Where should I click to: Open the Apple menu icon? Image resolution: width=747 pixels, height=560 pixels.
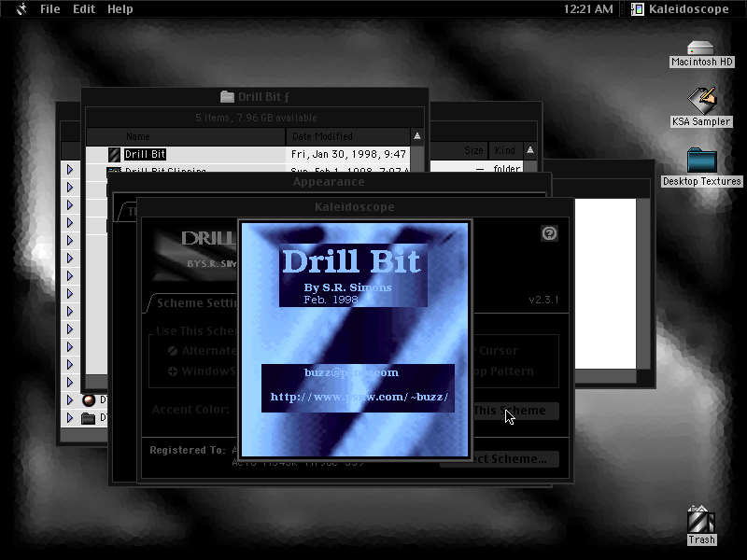click(x=21, y=9)
